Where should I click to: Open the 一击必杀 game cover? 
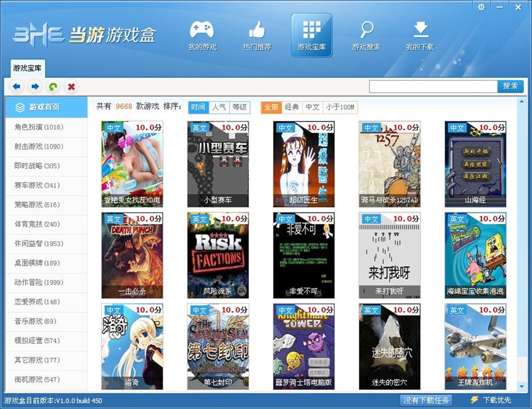tap(132, 255)
